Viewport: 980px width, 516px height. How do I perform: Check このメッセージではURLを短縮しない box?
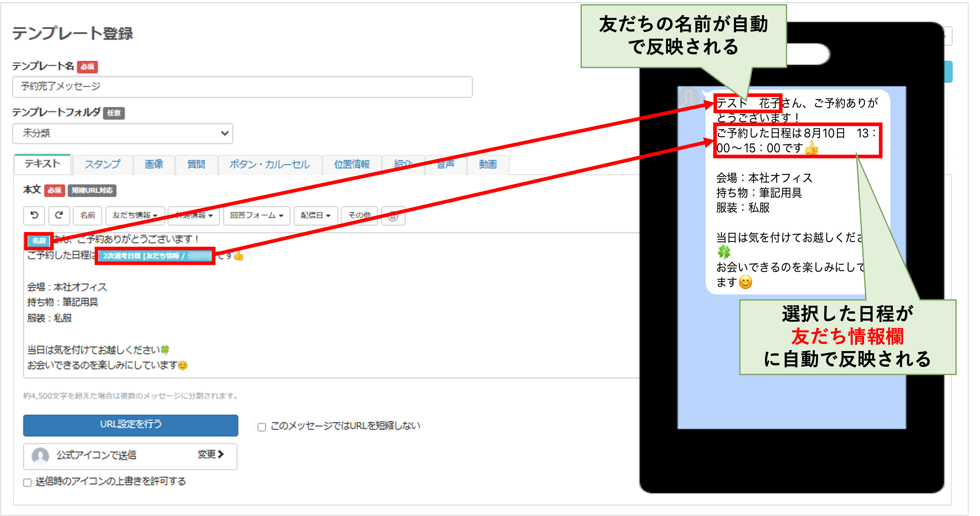coord(262,427)
